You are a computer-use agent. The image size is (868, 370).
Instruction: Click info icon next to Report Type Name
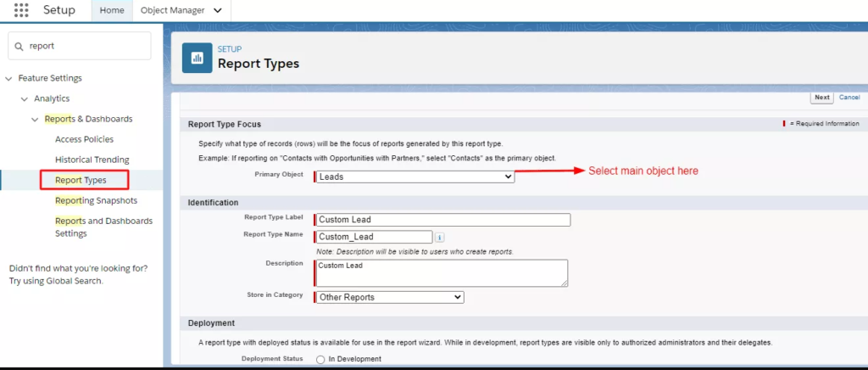click(440, 237)
